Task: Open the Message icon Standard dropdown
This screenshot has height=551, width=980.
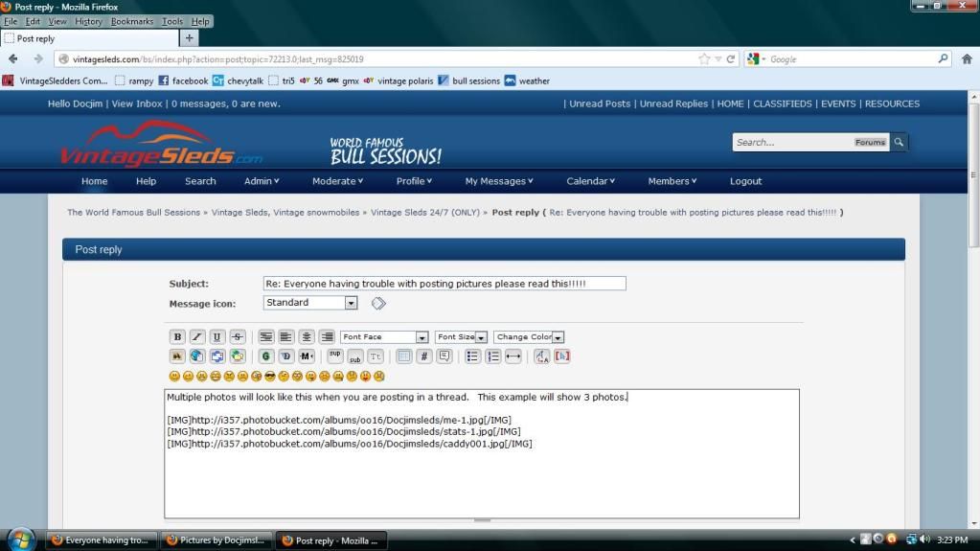Action: click(x=310, y=303)
